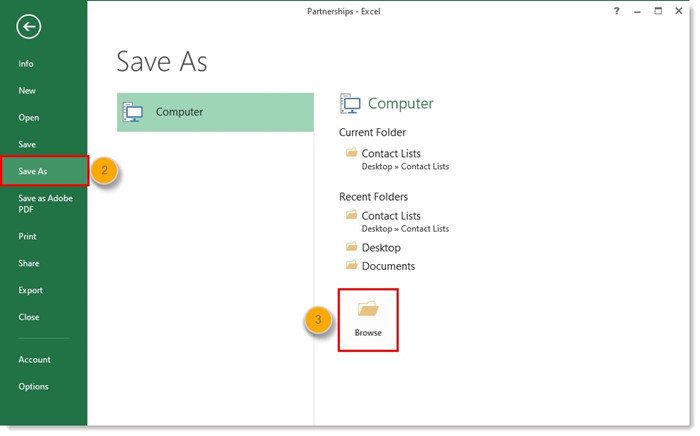Screen dimensions: 700x436
Task: Go to Open in the backstage menu
Action: point(29,118)
